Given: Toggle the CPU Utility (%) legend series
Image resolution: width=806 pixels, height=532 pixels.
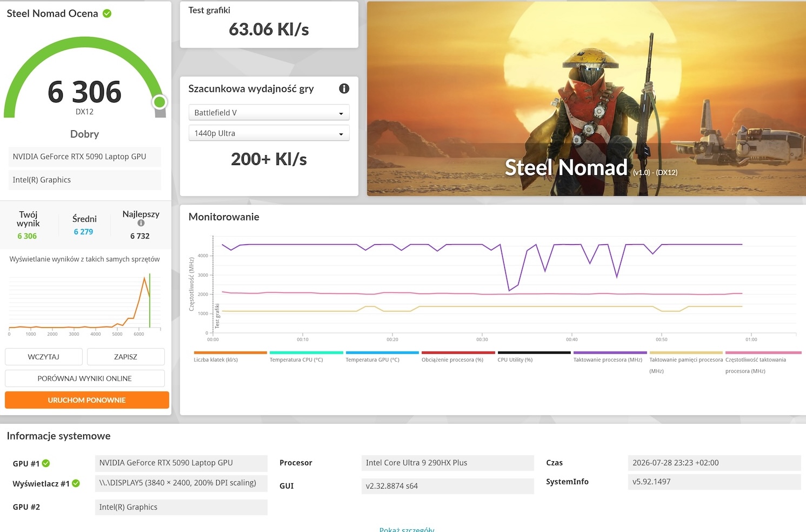Looking at the screenshot, I should [534, 357].
